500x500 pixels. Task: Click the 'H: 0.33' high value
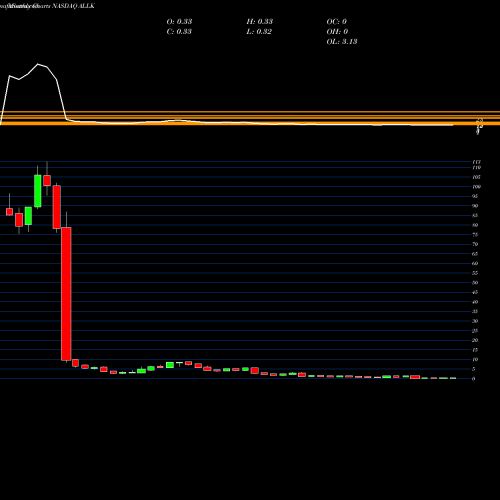pyautogui.click(x=260, y=21)
